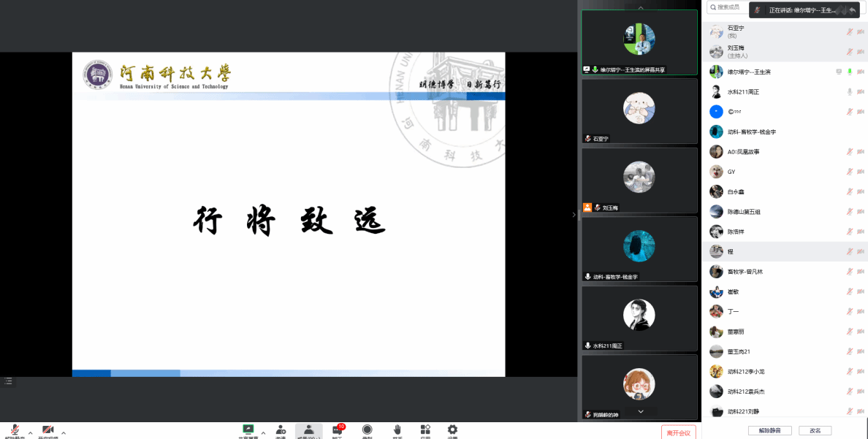Viewport: 868px width, 439px height.
Task: Click the 改名 rename button
Action: 815,430
